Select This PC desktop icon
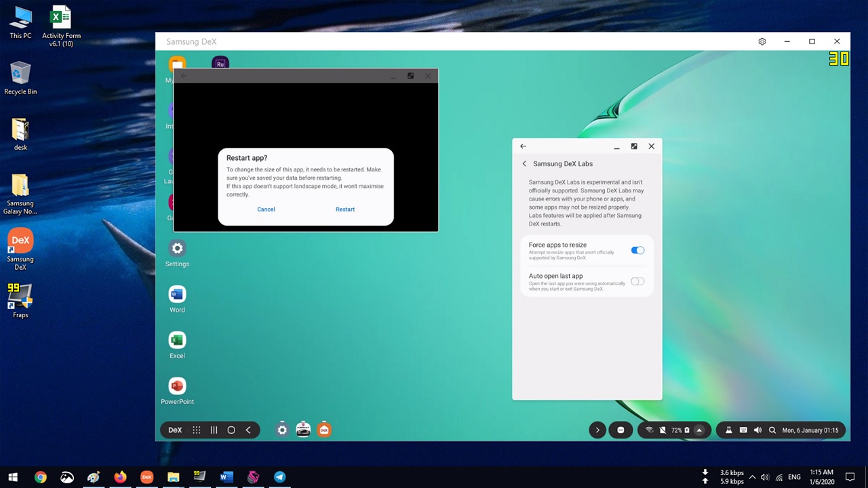This screenshot has width=868, height=488. pos(20,22)
